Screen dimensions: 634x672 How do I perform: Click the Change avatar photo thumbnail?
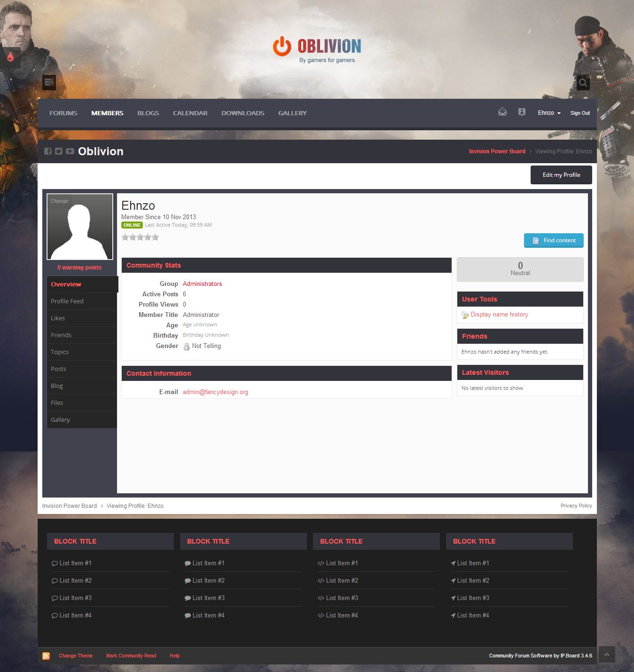[x=80, y=227]
